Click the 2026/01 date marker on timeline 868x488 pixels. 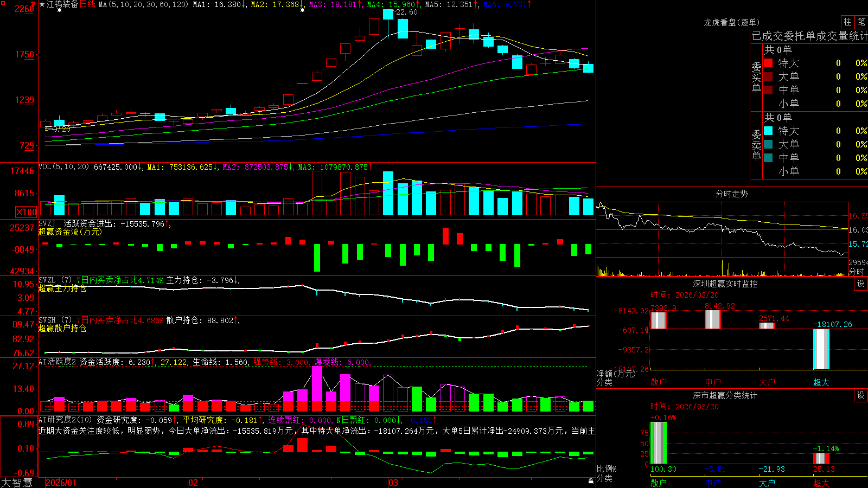click(61, 483)
